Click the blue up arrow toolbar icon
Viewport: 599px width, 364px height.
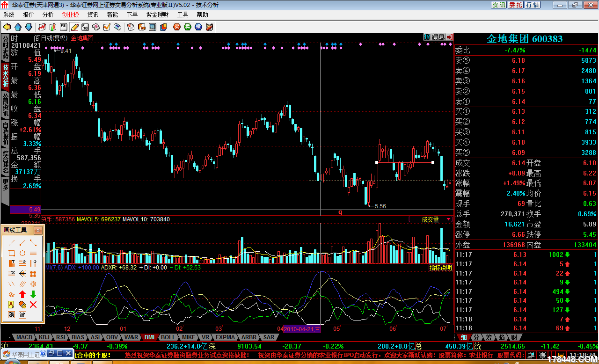[x=18, y=27]
